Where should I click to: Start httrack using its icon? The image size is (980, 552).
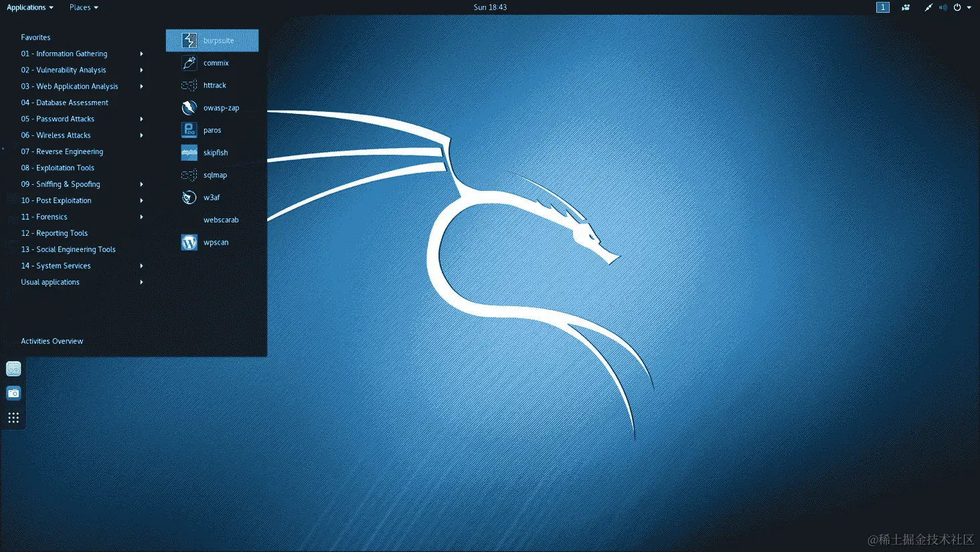click(189, 85)
